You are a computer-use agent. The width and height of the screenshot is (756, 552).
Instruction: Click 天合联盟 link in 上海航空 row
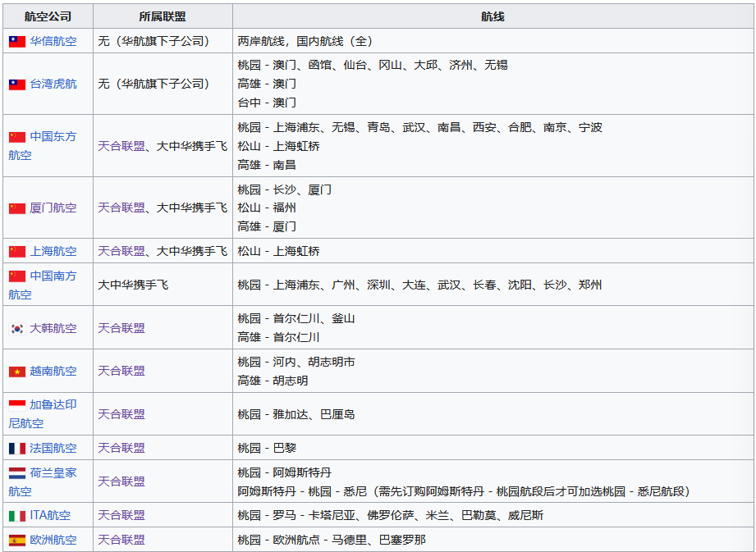121,251
